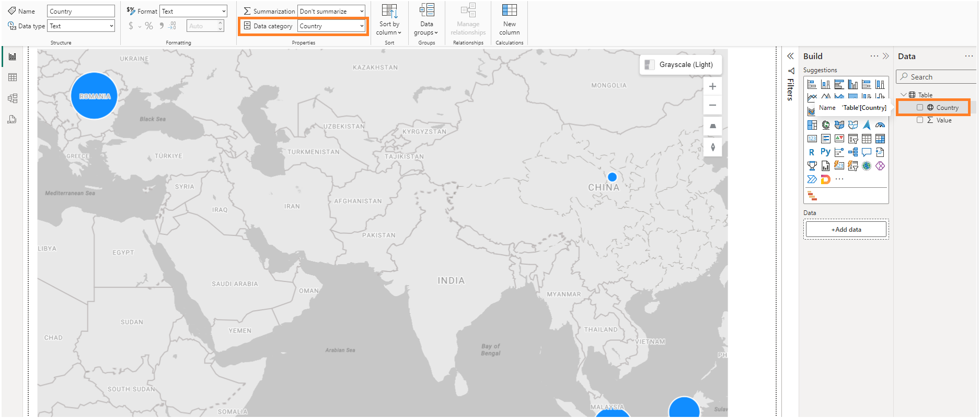Viewport: 980px width, 418px height.
Task: Choose the Matrix visual icon
Action: click(x=880, y=139)
